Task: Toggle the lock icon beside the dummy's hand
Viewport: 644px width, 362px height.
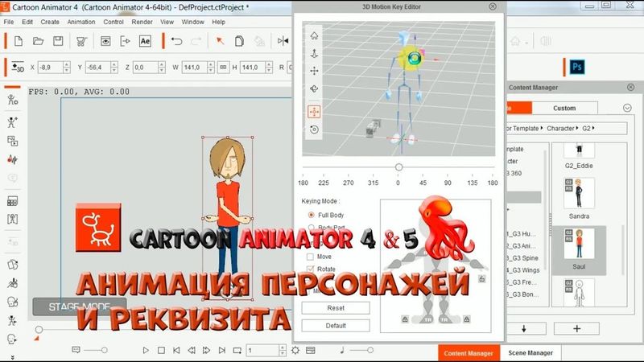Action: (x=482, y=279)
